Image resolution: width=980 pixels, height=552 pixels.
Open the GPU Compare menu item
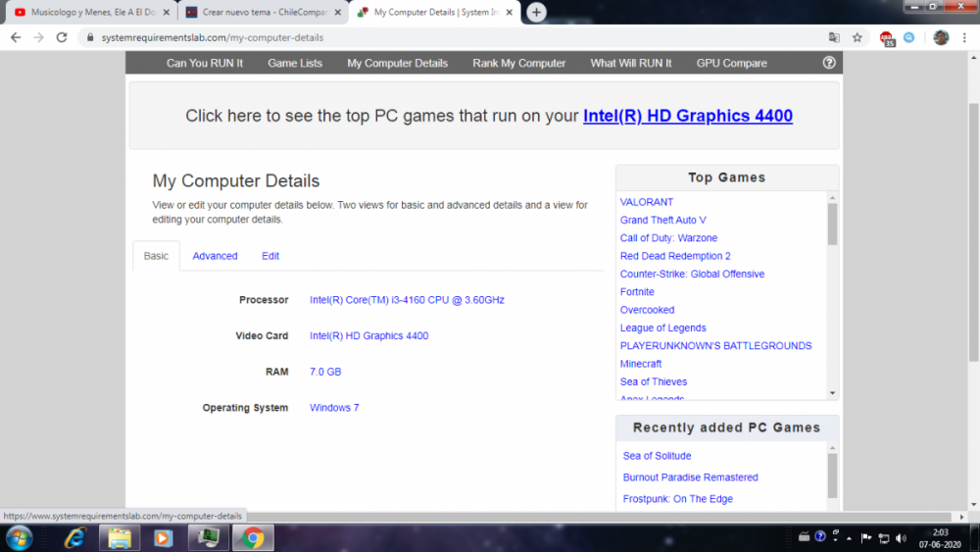coord(731,63)
